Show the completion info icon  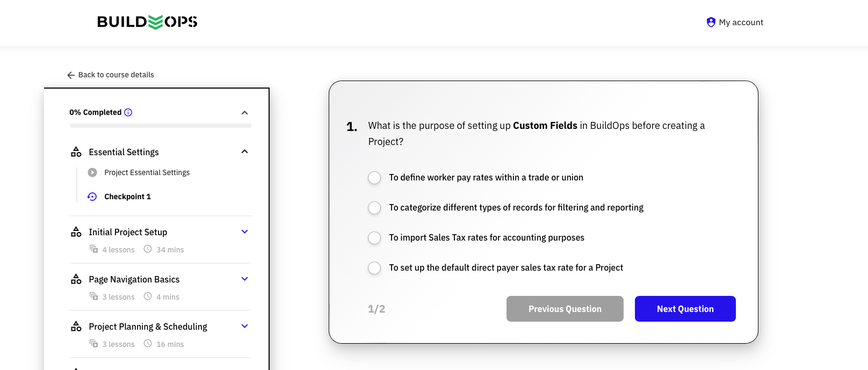pyautogui.click(x=128, y=112)
